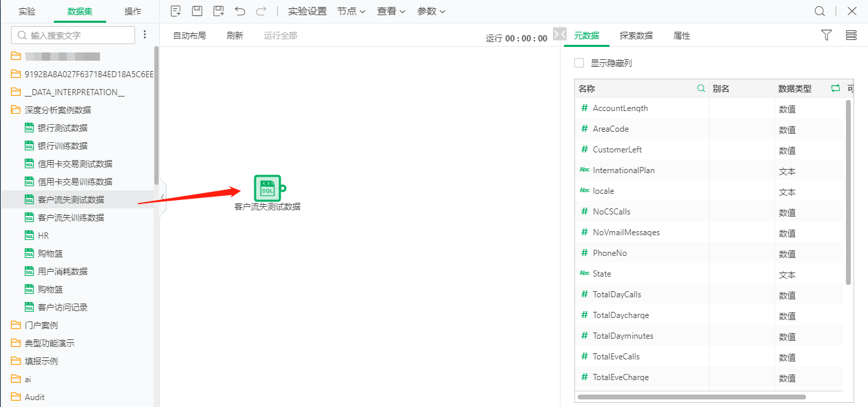The height and width of the screenshot is (407, 868).
Task: Click the new experiment icon in toolbar
Action: pos(176,11)
